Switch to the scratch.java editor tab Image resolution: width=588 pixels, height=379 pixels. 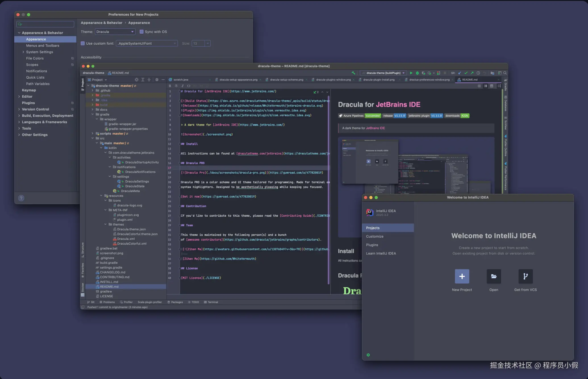181,80
